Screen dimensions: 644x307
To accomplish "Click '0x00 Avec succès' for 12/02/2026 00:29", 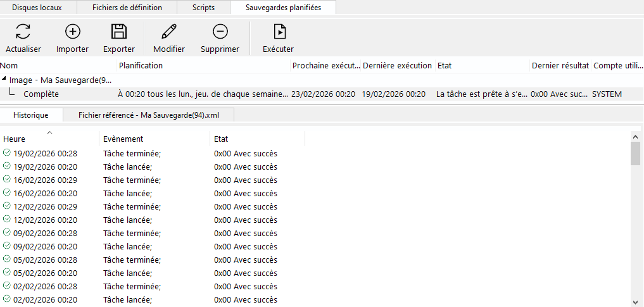I will click(246, 206).
